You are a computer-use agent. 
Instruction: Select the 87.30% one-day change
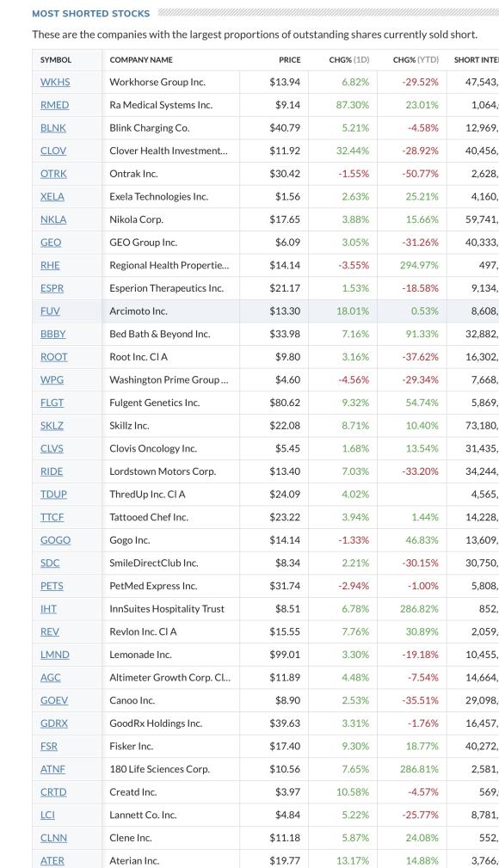click(353, 105)
